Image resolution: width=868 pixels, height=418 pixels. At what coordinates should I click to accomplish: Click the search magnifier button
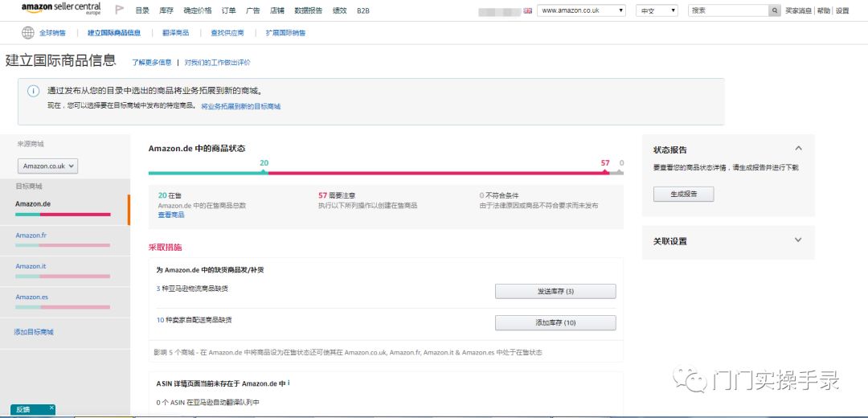coord(775,10)
